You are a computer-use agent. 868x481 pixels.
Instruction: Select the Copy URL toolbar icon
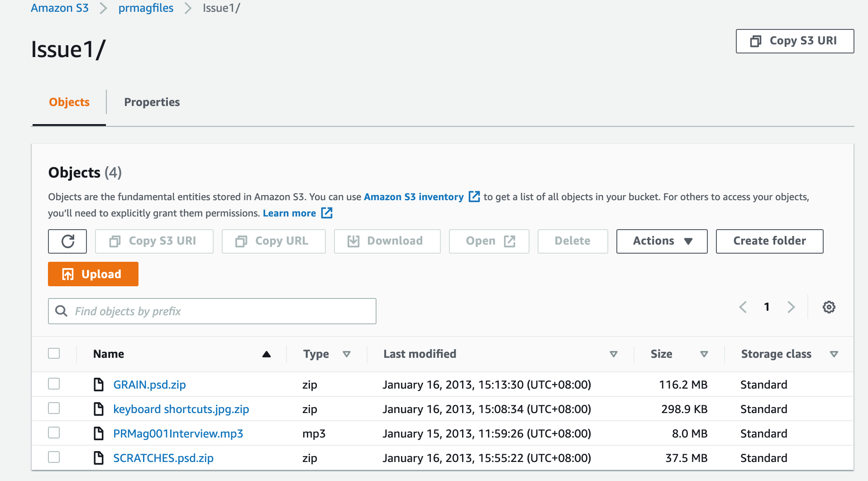point(241,241)
